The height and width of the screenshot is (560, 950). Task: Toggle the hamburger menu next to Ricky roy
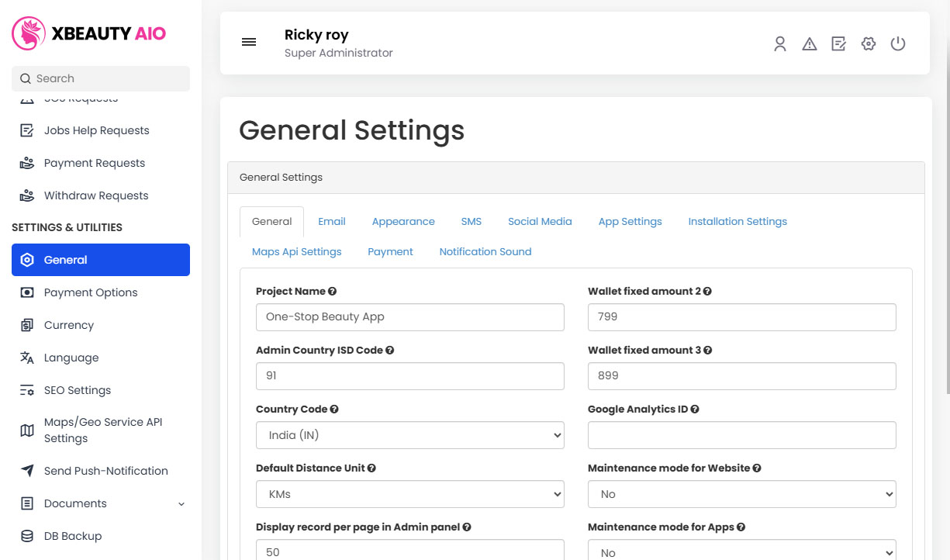(x=248, y=42)
